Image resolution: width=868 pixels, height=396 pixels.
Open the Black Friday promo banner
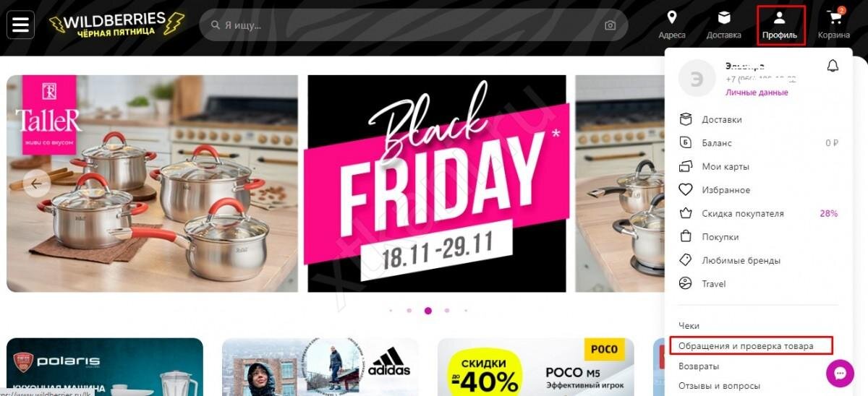coord(437,184)
